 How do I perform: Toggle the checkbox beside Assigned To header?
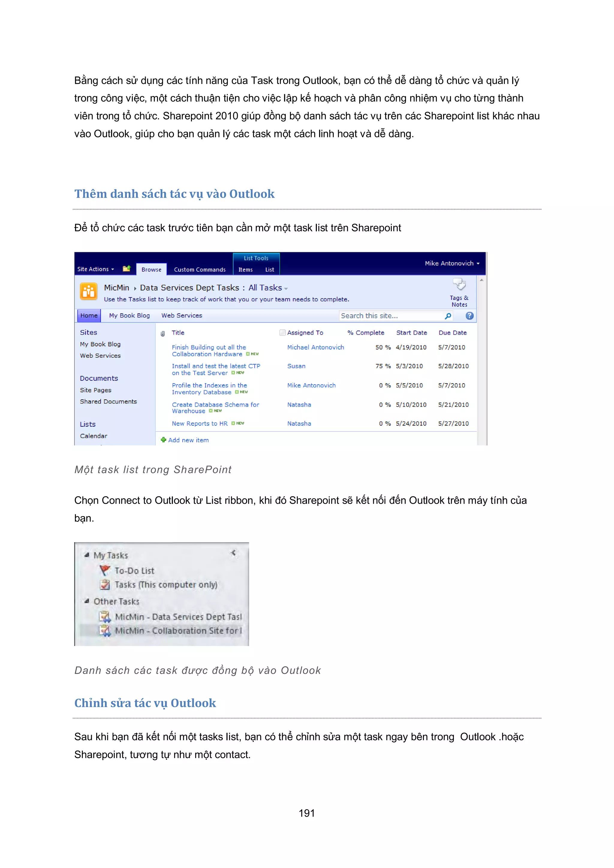click(x=282, y=333)
